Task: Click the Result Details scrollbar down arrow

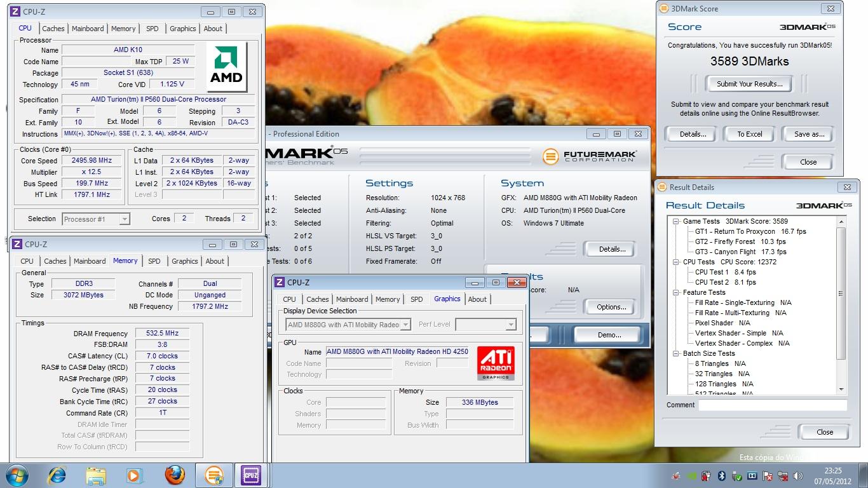Action: coord(841,389)
